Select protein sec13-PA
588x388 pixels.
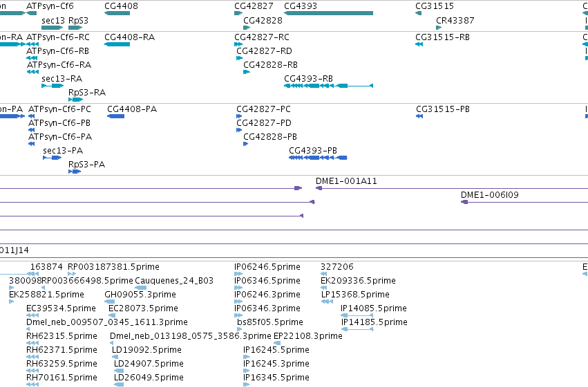click(63, 151)
